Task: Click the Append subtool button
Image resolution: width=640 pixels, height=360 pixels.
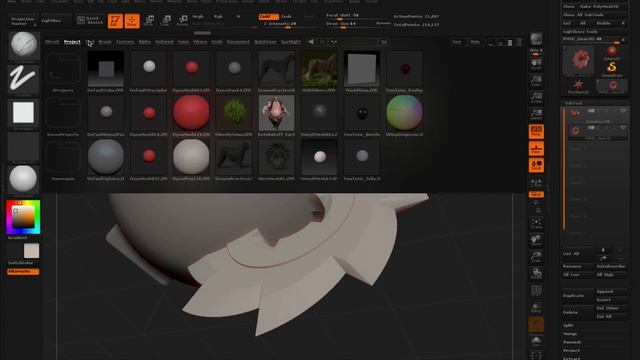Action: (x=611, y=291)
